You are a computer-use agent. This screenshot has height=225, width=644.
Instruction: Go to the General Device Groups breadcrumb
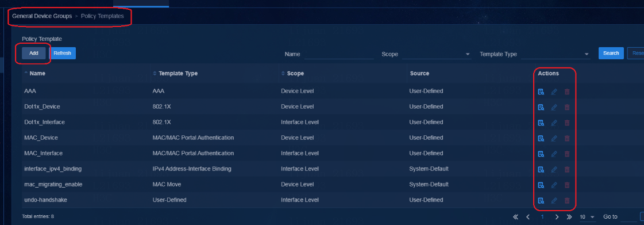click(x=42, y=16)
